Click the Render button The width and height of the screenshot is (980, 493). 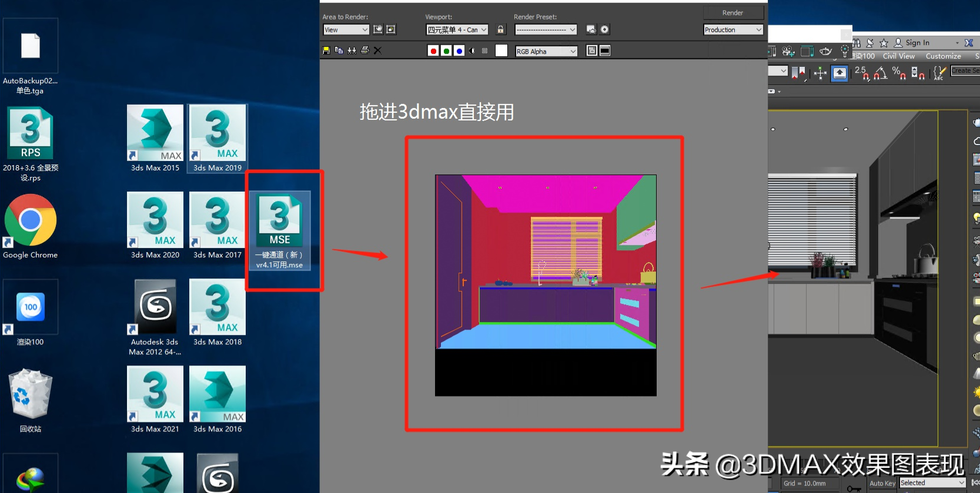[x=733, y=13]
